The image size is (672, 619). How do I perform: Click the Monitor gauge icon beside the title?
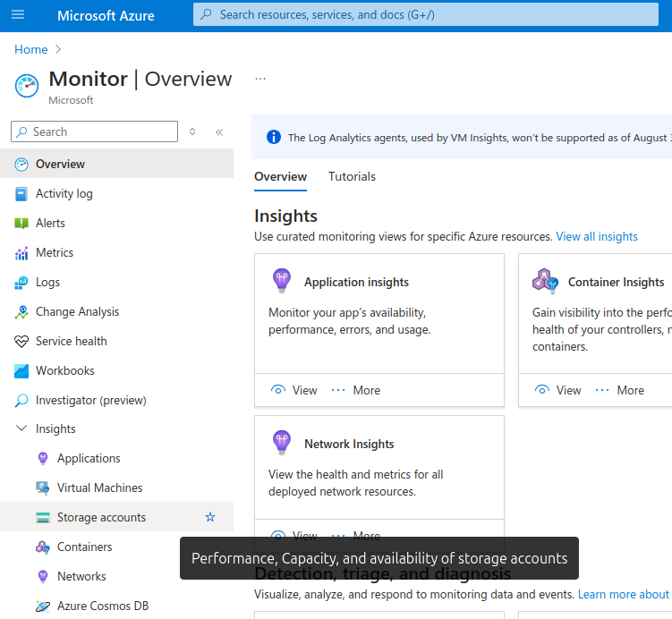pos(27,86)
